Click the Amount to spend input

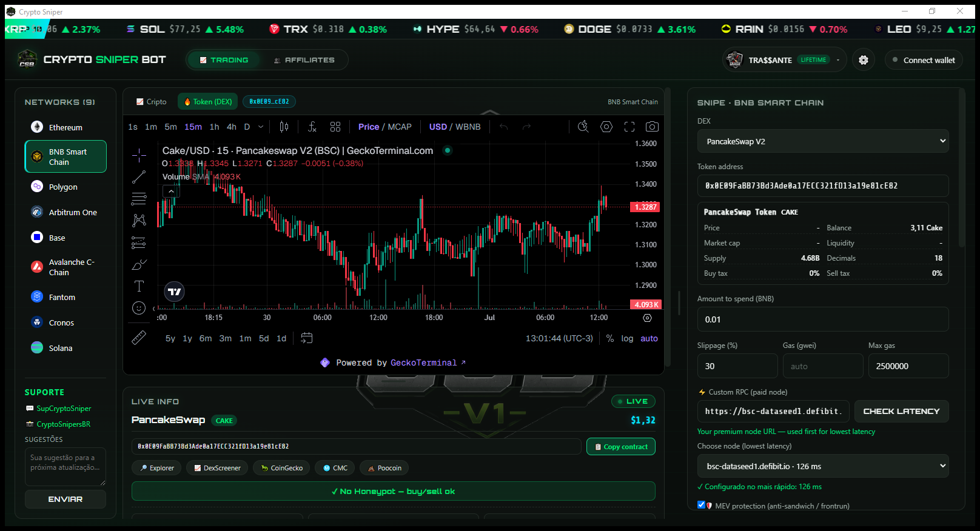(x=823, y=319)
